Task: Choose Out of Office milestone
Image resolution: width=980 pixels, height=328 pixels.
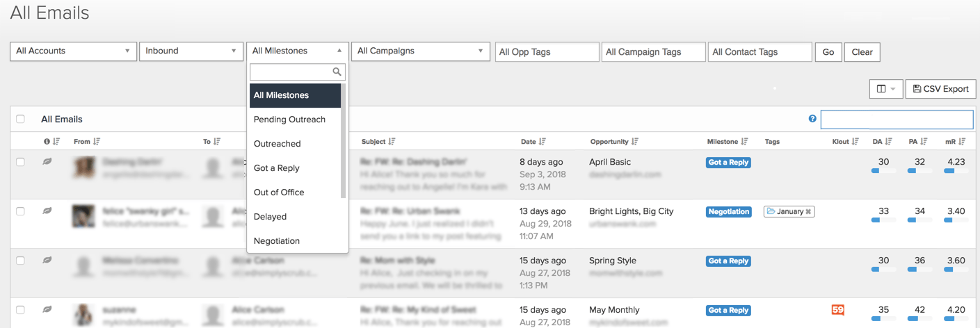Action: [295, 192]
